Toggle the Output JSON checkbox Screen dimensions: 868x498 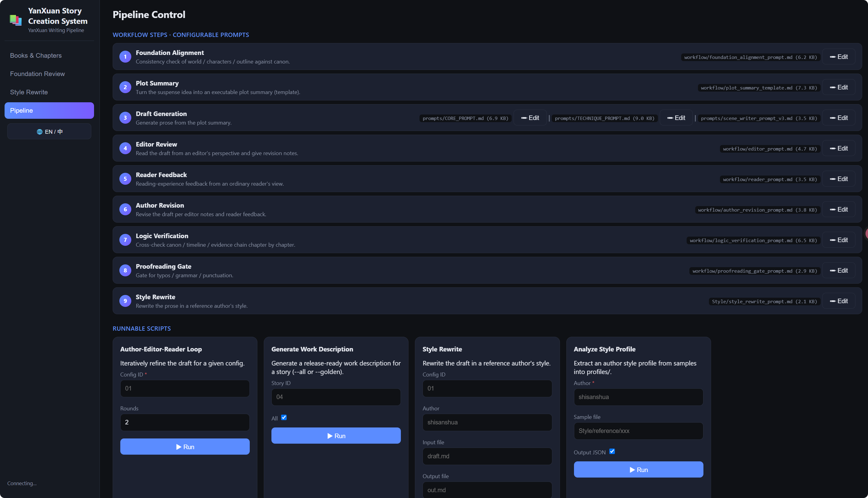point(612,452)
